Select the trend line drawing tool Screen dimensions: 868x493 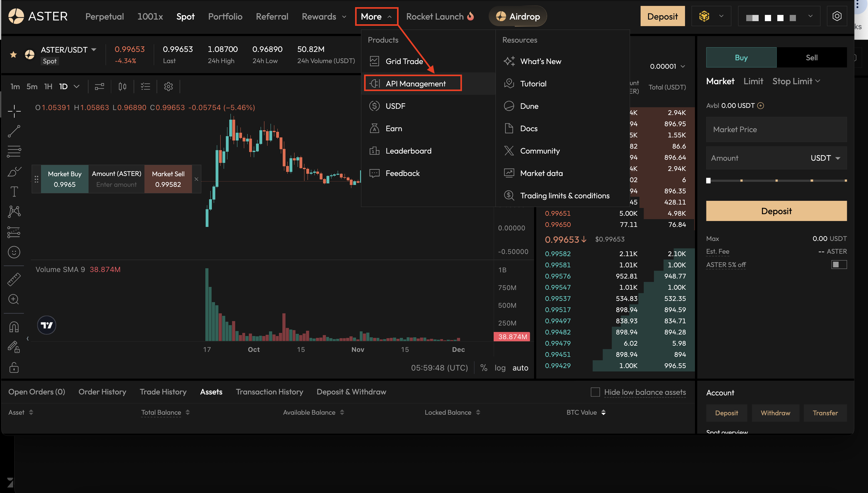[x=14, y=131]
